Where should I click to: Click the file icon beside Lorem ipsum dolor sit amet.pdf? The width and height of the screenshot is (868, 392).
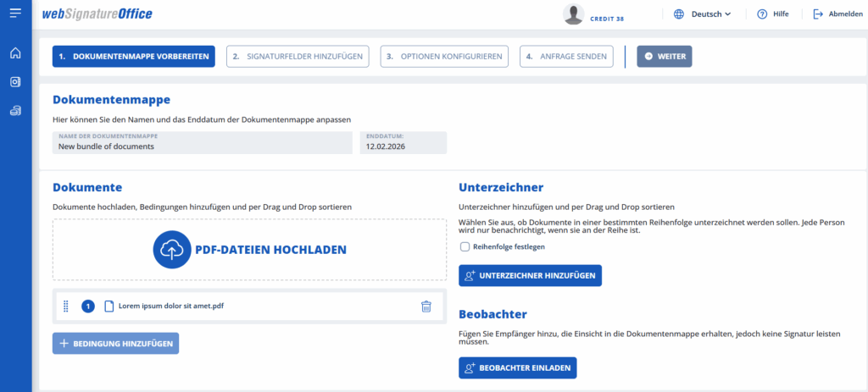point(108,306)
